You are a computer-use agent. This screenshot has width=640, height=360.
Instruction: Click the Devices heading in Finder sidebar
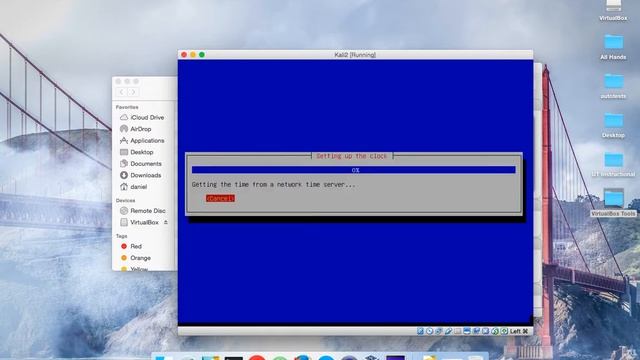(x=125, y=200)
